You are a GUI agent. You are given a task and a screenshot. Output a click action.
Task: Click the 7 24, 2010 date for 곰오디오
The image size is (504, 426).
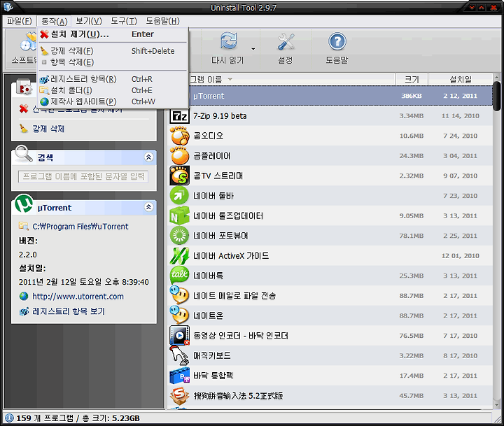tap(461, 136)
